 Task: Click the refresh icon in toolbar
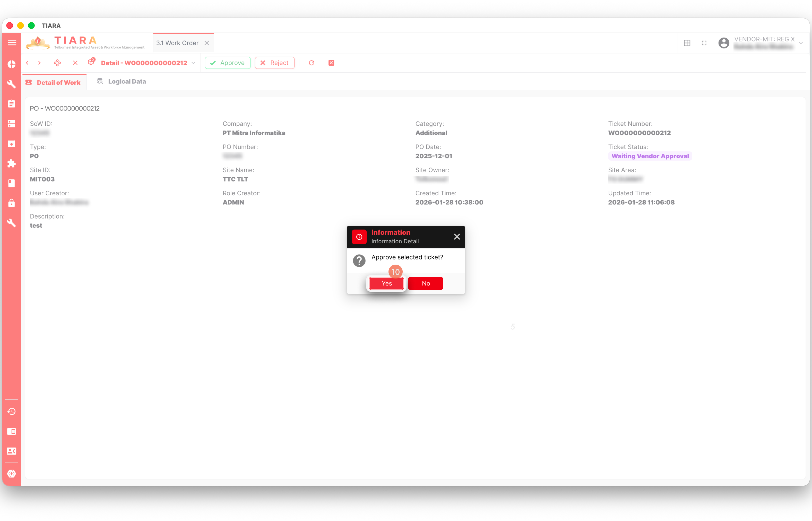312,63
